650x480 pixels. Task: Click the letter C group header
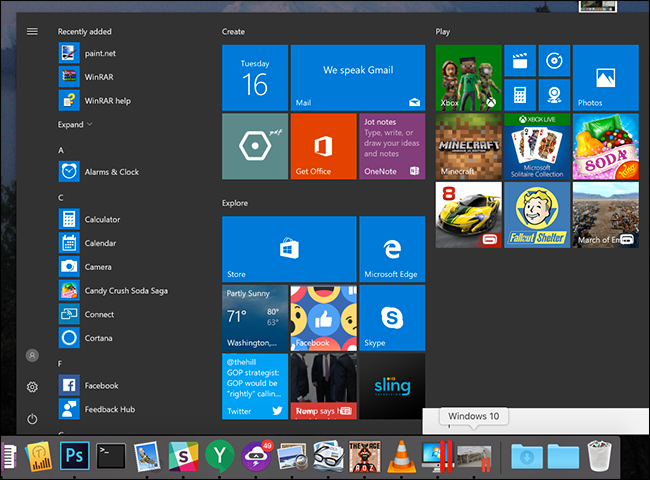(61, 198)
